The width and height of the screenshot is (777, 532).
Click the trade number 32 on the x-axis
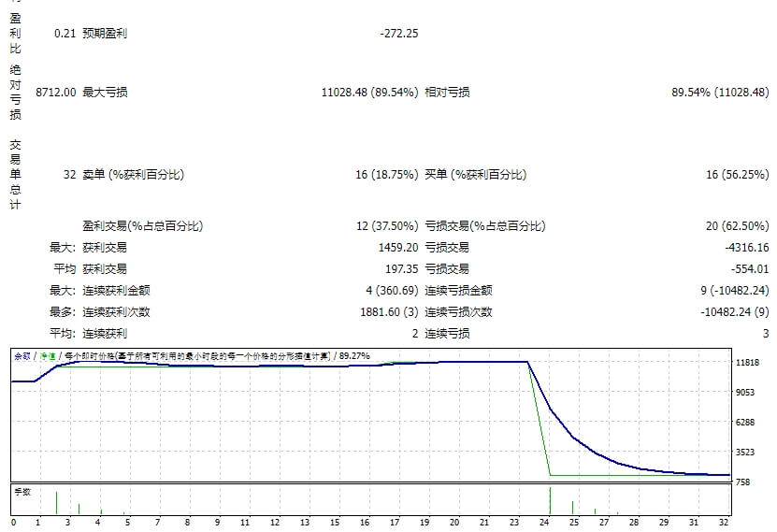[x=724, y=522]
